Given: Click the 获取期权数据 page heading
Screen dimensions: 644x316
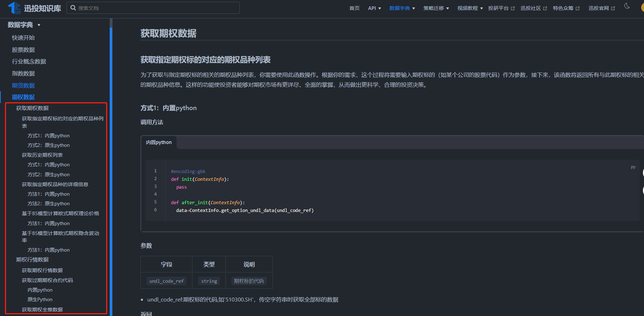Looking at the screenshot, I should 168,33.
